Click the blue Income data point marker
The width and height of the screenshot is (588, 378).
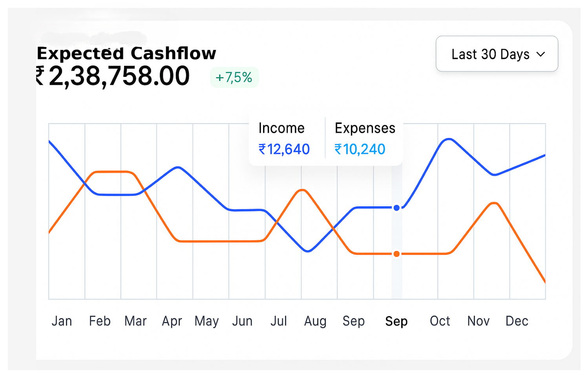[x=396, y=208]
